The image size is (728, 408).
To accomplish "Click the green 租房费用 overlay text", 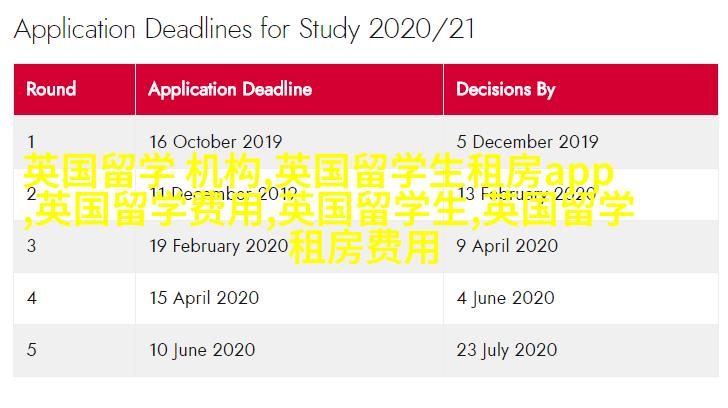I will pyautogui.click(x=364, y=246).
